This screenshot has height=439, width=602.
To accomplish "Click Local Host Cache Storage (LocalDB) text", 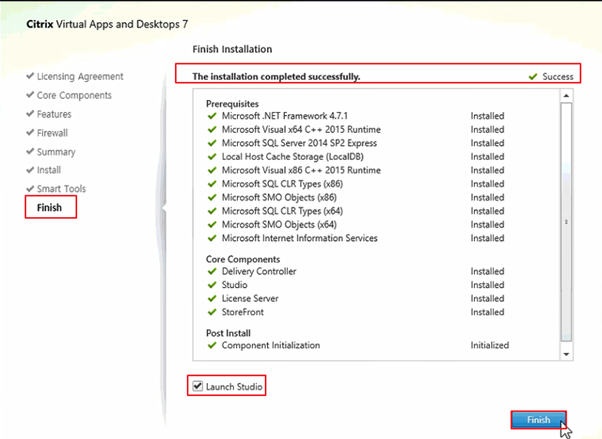I will (x=293, y=157).
